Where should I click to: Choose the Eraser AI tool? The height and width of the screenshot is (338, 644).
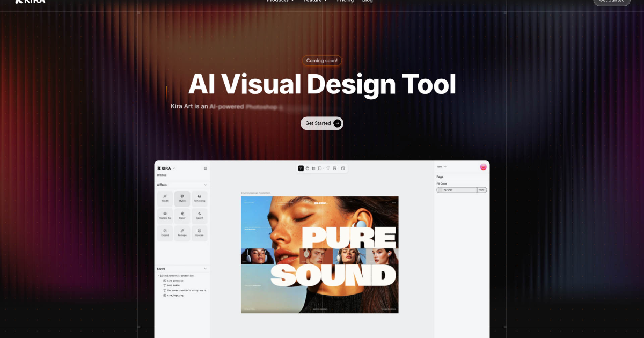point(182,216)
